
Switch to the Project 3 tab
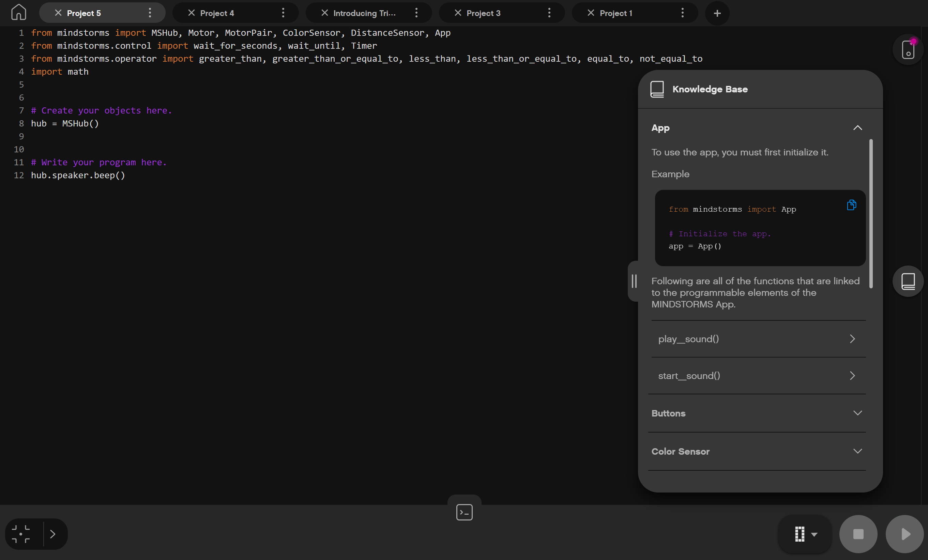coord(483,13)
